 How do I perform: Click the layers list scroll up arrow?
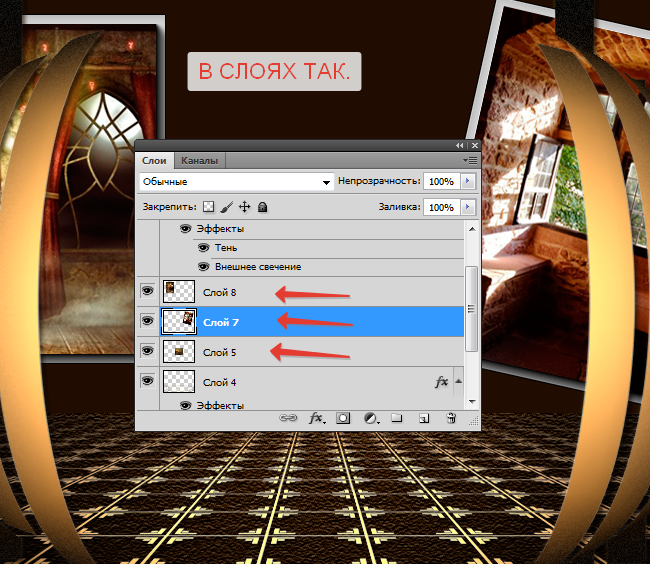pos(472,229)
